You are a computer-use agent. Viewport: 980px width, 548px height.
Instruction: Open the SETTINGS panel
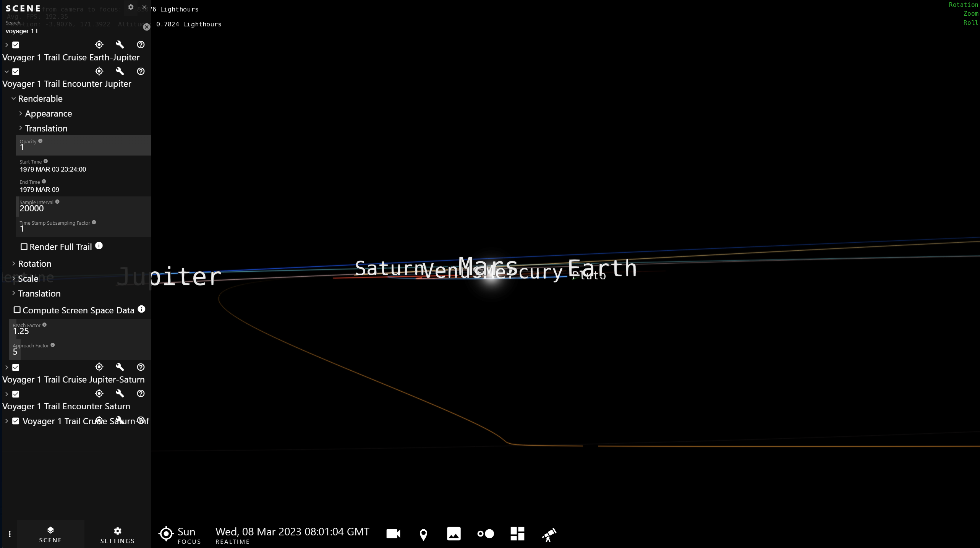117,534
